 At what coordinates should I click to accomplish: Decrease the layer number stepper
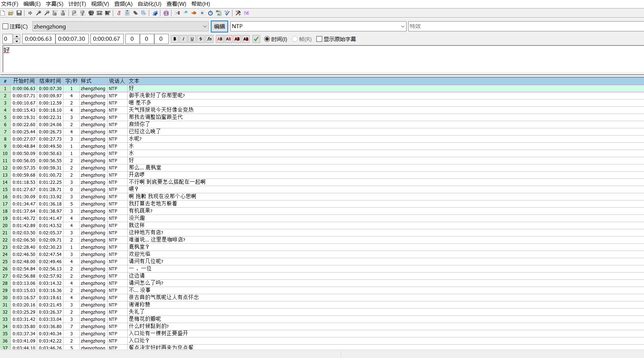click(17, 41)
